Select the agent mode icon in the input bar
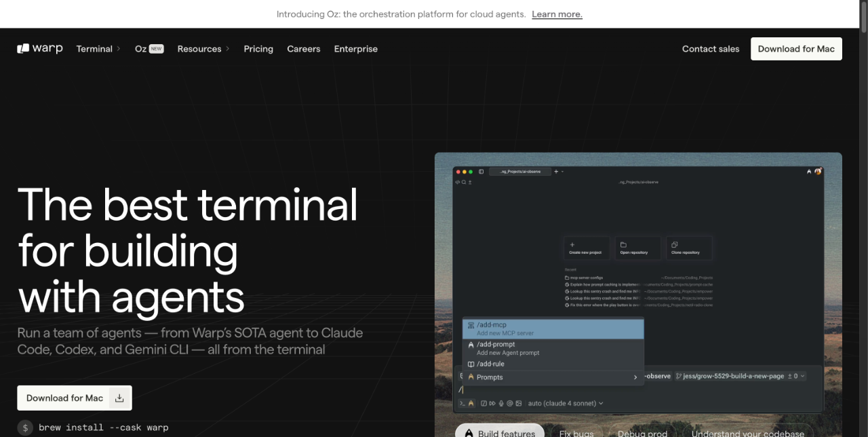This screenshot has height=437, width=868. click(471, 403)
